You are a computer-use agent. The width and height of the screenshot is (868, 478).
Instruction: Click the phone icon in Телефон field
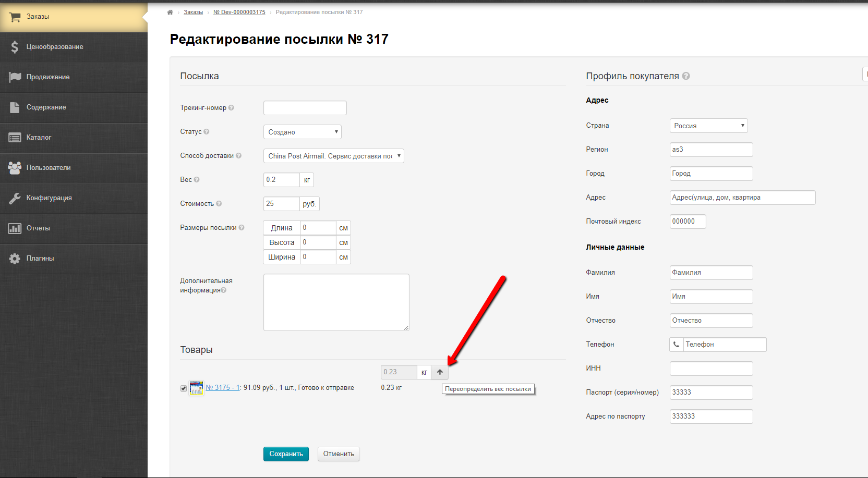pos(677,345)
